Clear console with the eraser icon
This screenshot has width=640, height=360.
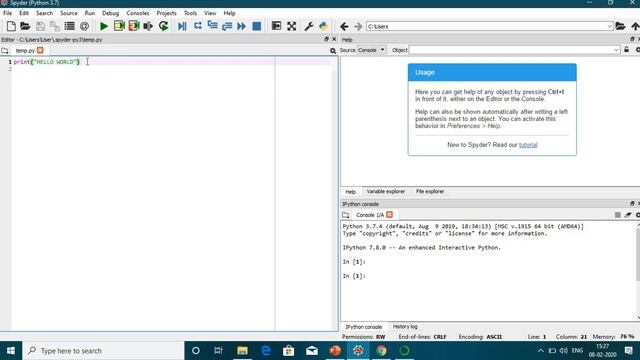628,215
